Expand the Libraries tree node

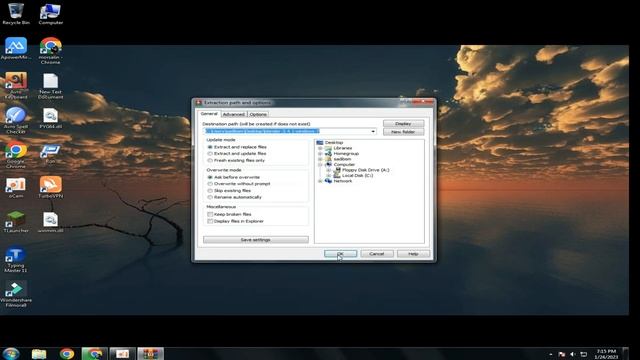(320, 148)
